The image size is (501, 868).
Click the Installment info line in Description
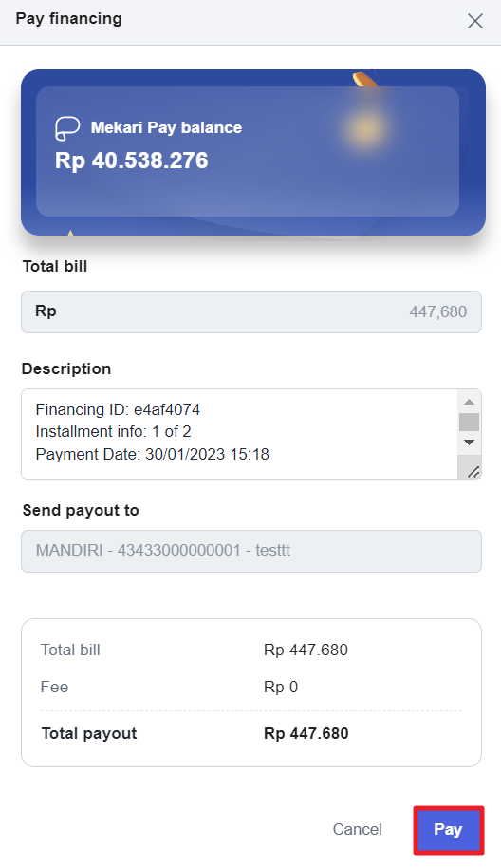click(113, 432)
